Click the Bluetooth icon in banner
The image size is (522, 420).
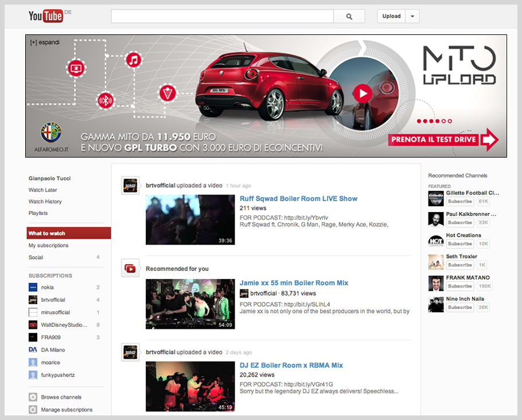click(106, 100)
